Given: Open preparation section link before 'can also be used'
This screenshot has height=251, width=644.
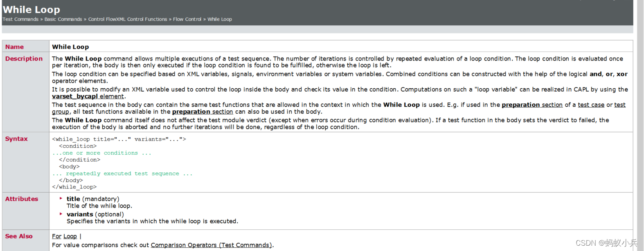Looking at the screenshot, I should click(x=203, y=112).
